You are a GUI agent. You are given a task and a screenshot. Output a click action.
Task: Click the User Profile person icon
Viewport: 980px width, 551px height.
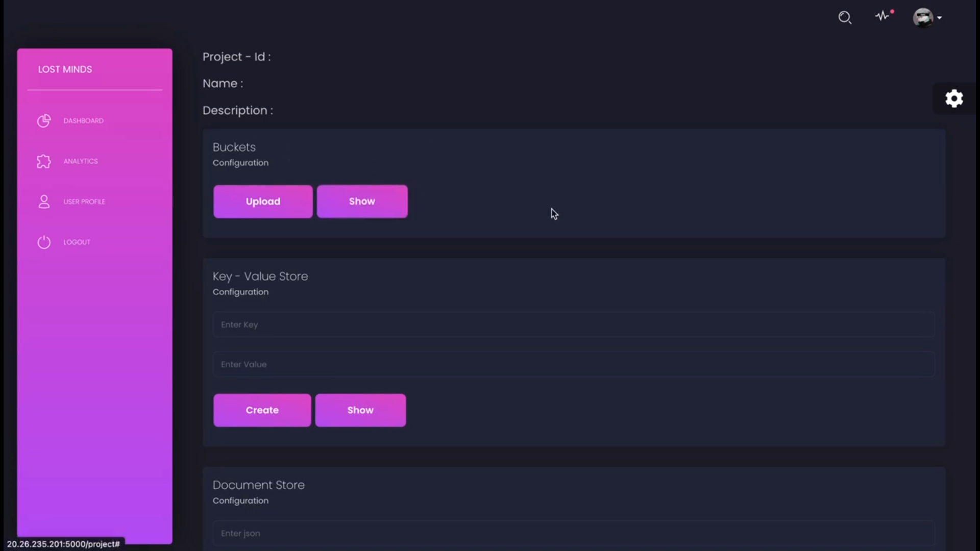(43, 202)
